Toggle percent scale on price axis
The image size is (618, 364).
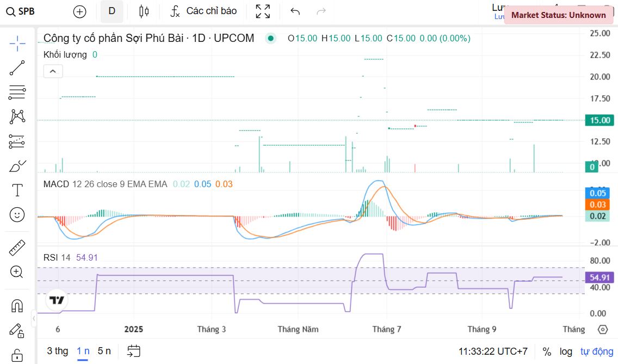[547, 351]
